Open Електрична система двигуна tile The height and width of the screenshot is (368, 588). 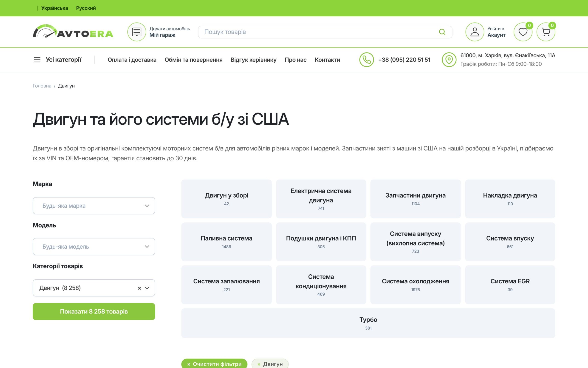pos(321,199)
